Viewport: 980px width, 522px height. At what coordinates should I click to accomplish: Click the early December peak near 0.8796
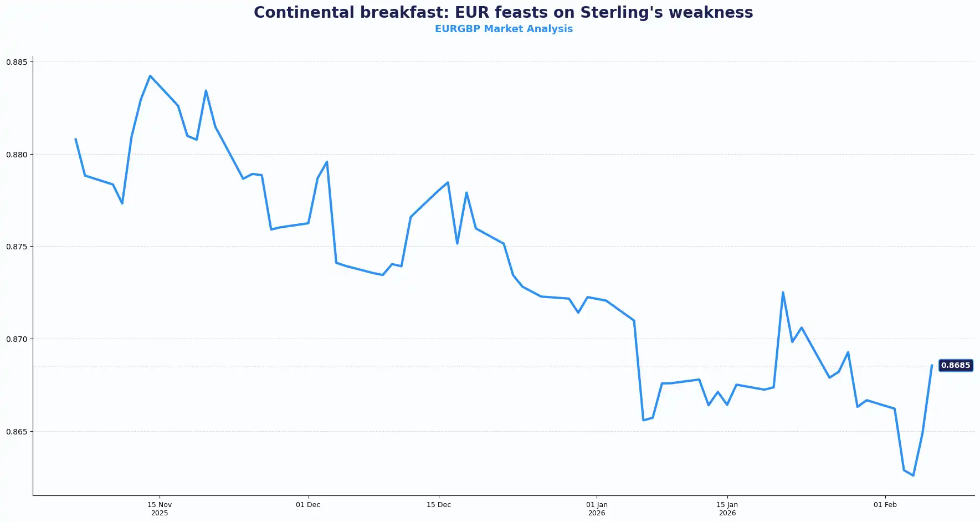(x=327, y=162)
